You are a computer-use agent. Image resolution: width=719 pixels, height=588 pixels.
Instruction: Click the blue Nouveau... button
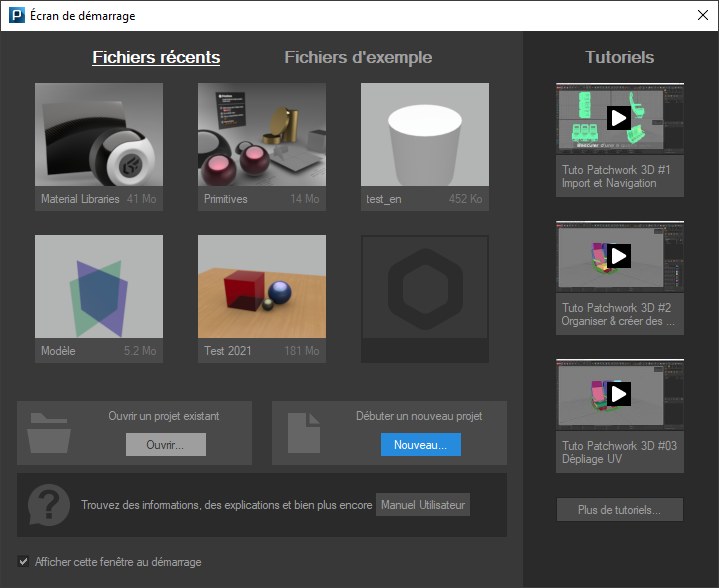pos(420,445)
